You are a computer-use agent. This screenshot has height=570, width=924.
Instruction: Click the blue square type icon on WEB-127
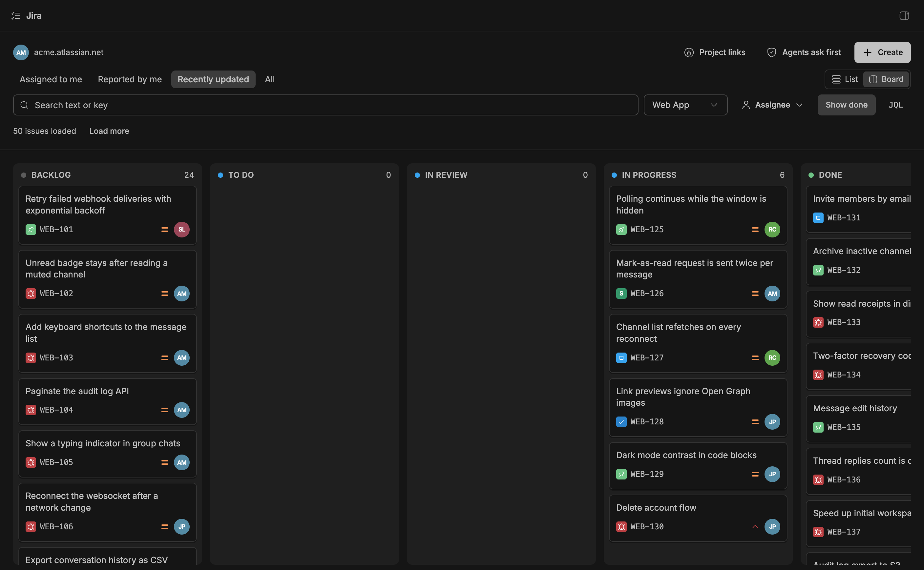(x=621, y=357)
